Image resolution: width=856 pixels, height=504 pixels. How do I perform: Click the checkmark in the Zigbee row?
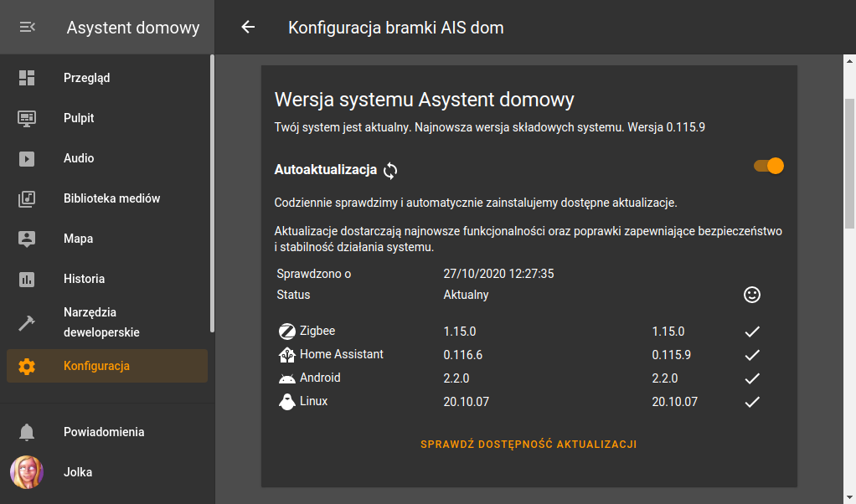tap(752, 332)
